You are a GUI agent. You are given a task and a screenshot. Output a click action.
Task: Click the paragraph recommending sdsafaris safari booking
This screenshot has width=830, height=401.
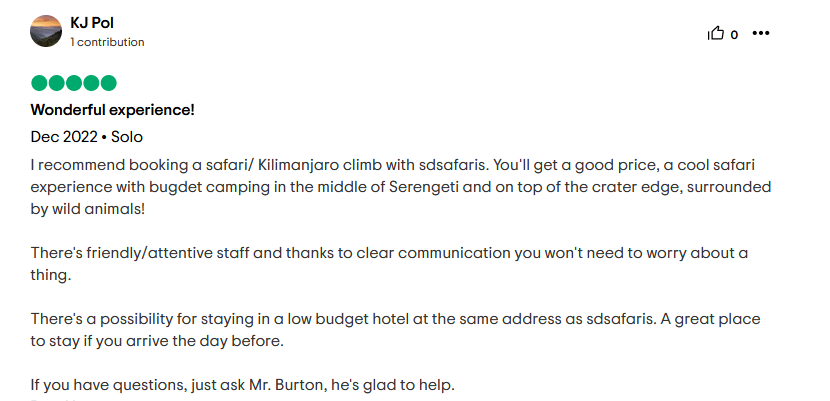click(x=401, y=187)
